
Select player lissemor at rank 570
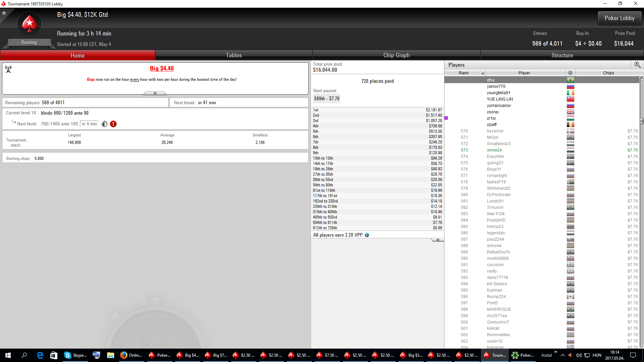pos(542,131)
